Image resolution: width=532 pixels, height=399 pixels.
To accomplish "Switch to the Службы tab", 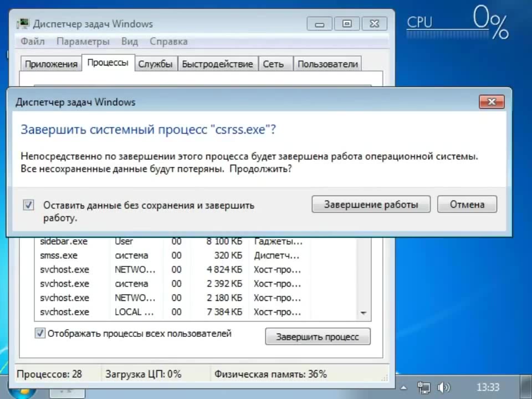I will [155, 64].
